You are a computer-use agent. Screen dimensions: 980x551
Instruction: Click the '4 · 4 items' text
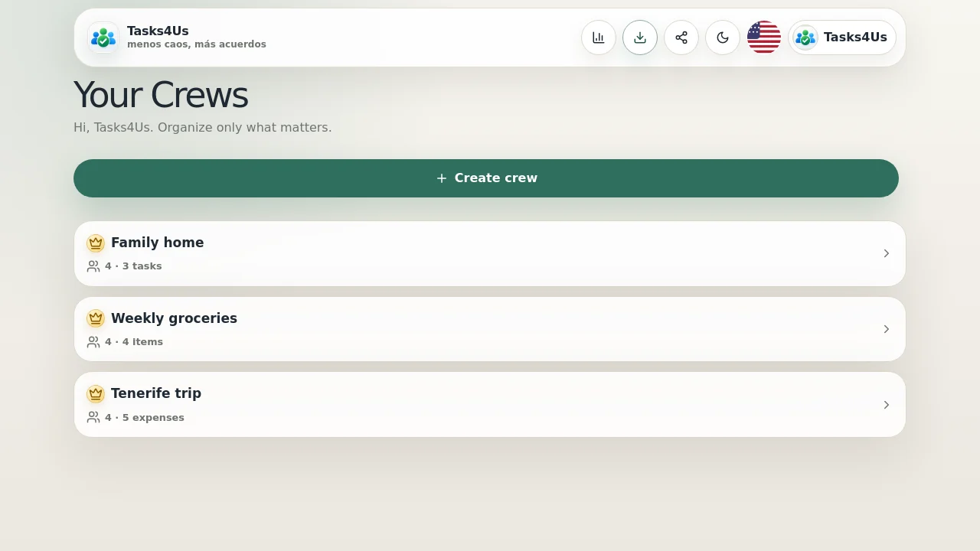[134, 342]
